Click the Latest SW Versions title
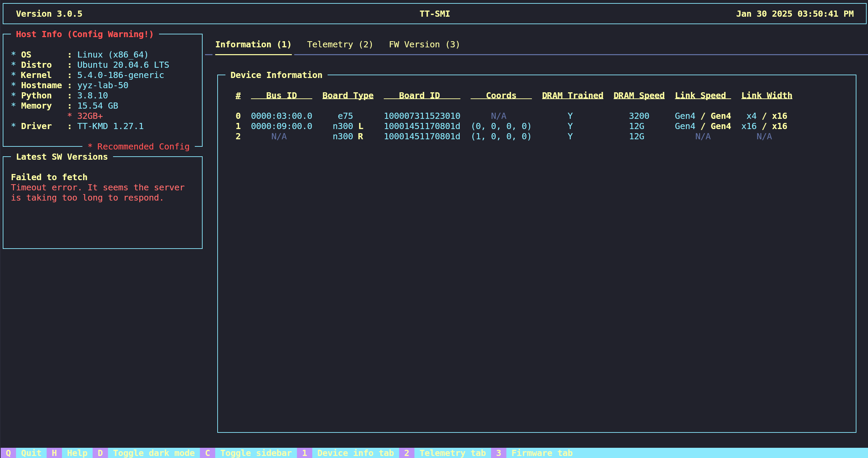The height and width of the screenshot is (458, 868). [x=62, y=157]
